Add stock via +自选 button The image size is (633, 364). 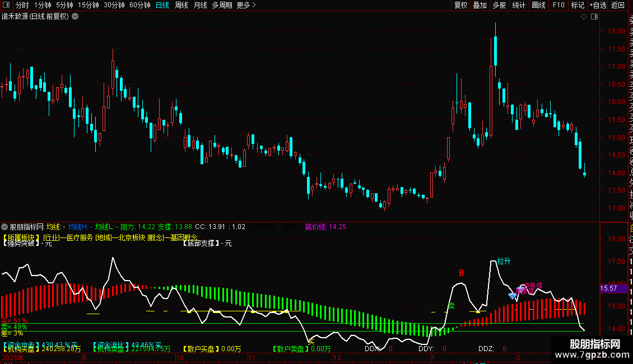(x=598, y=5)
